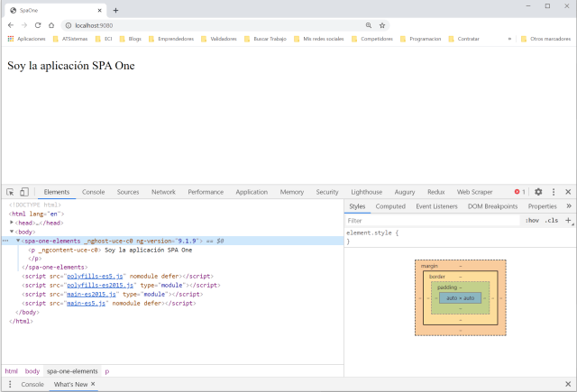577x392 pixels.
Task: Open DevTools settings gear
Action: tap(538, 192)
